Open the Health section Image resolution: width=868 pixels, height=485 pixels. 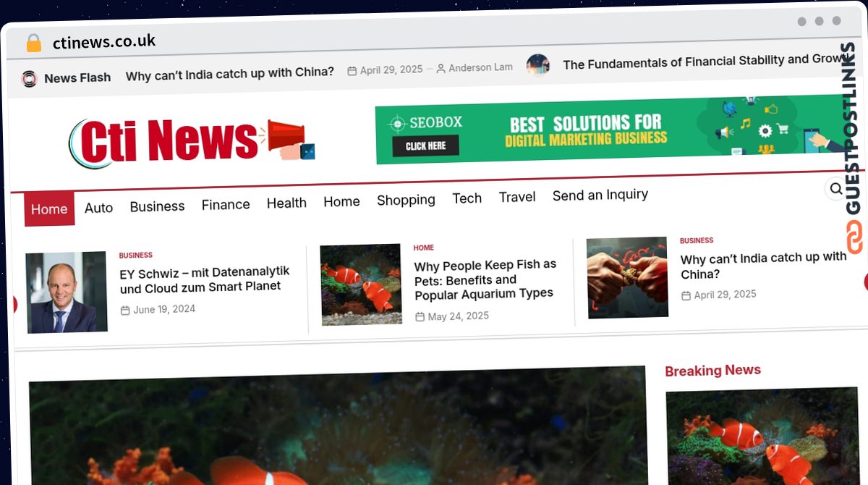286,203
